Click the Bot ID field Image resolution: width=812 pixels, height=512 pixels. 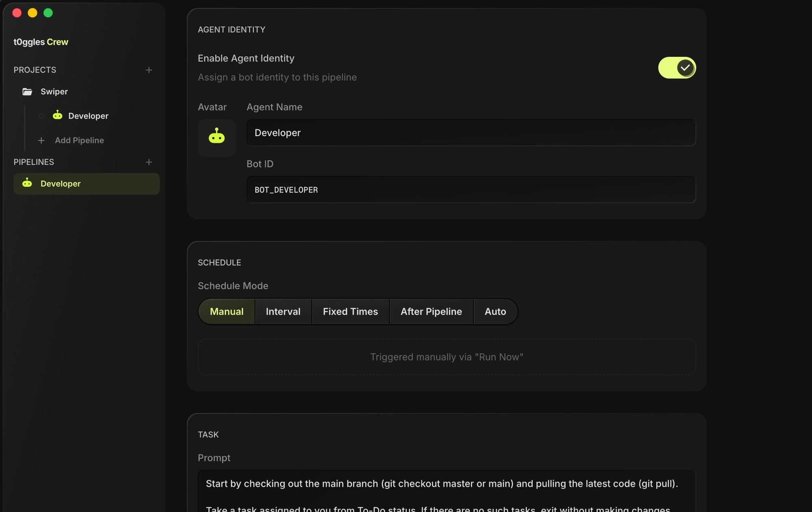471,190
